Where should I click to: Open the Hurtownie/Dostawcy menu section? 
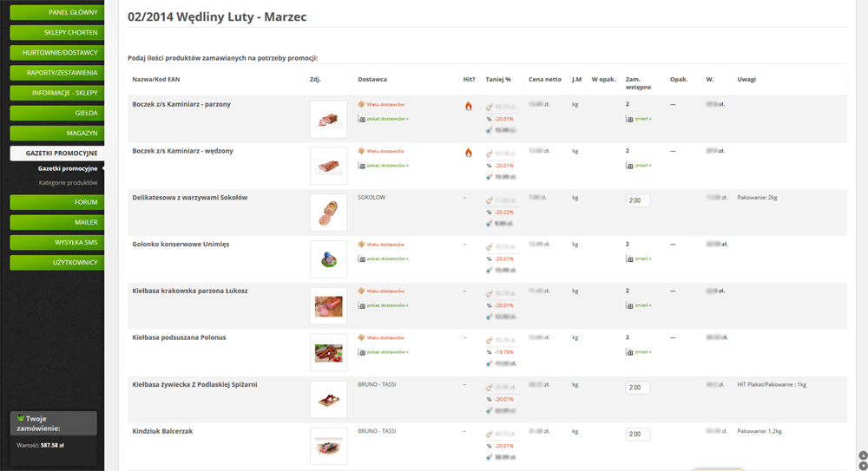point(56,53)
